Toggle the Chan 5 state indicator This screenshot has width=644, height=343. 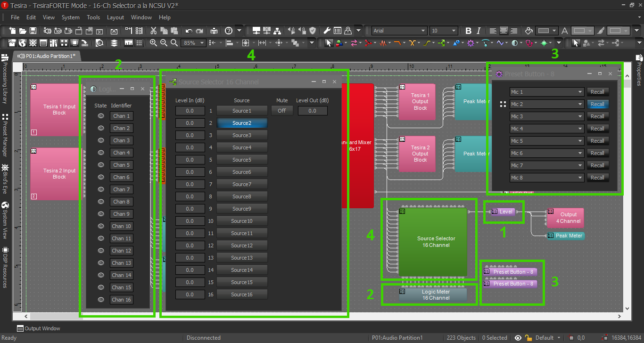101,165
